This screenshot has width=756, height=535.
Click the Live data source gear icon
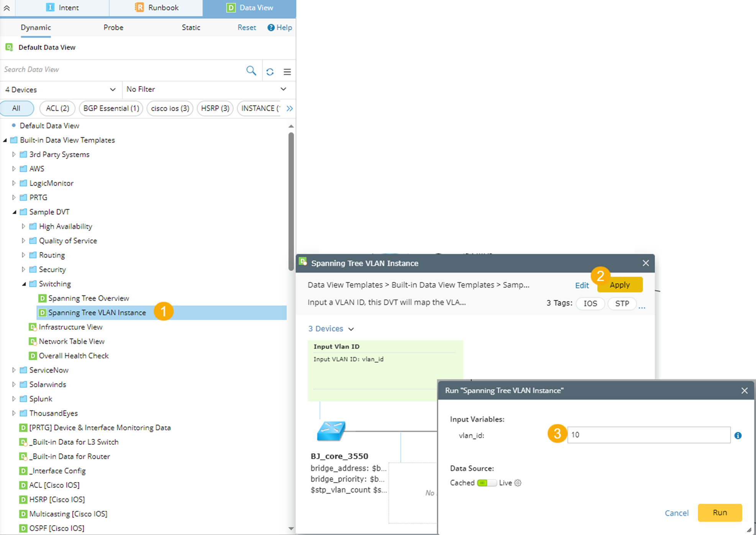pos(518,483)
